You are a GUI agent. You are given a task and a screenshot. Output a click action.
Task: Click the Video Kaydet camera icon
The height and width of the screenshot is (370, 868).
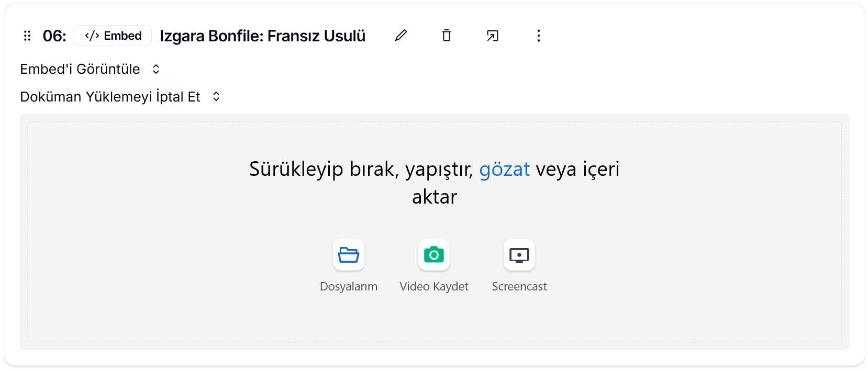click(434, 255)
